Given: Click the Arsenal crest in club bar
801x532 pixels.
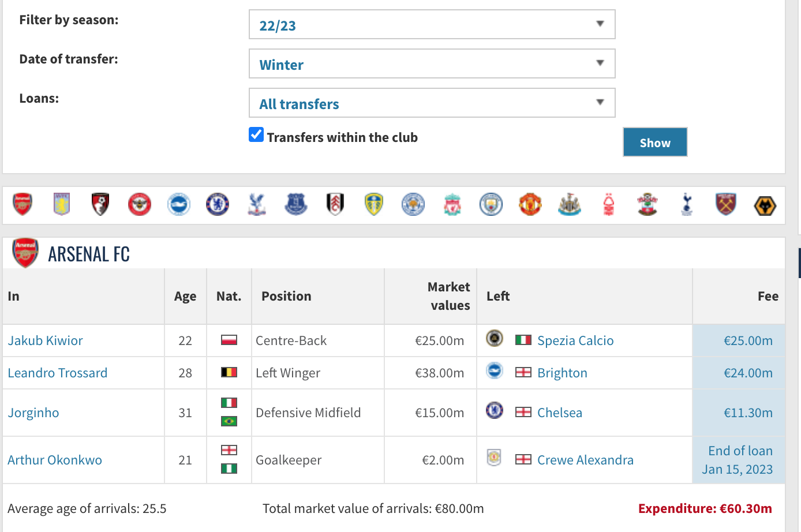Looking at the screenshot, I should (23, 204).
